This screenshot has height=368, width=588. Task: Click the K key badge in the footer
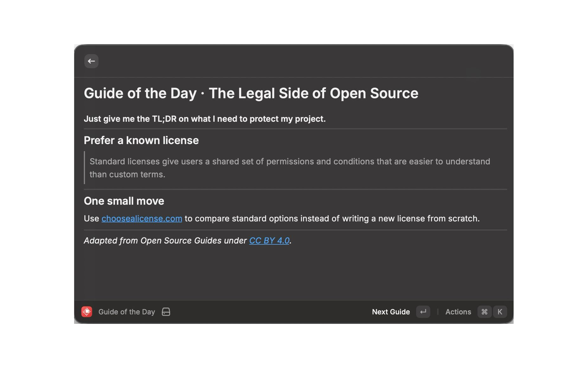(500, 312)
